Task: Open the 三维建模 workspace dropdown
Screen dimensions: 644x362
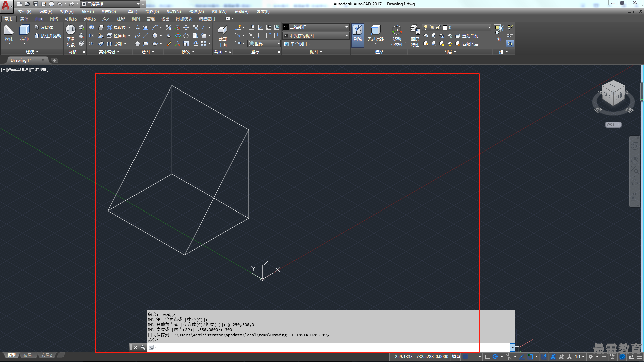Action: 110,4
